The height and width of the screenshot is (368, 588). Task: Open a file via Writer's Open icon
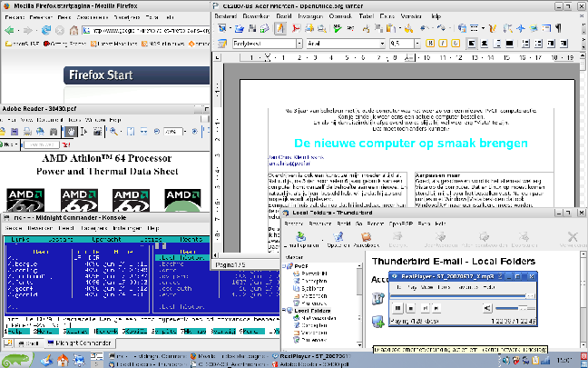pyautogui.click(x=240, y=28)
